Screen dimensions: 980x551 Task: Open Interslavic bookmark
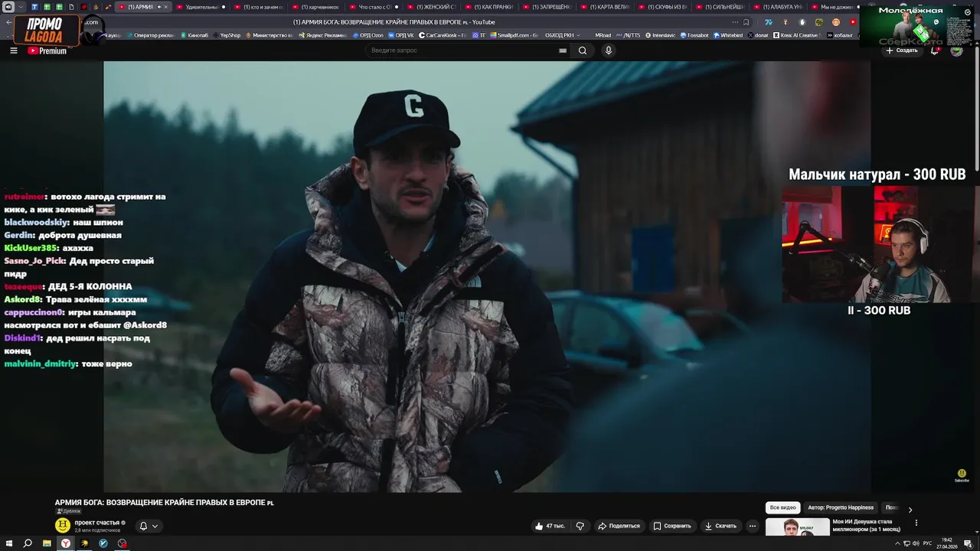click(661, 35)
